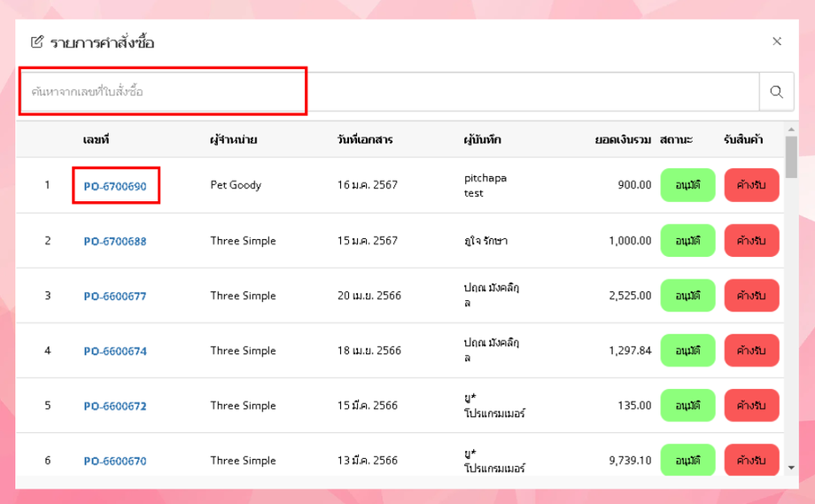This screenshot has height=504, width=815.
Task: Open purchase order PO-6600672
Action: click(x=115, y=407)
